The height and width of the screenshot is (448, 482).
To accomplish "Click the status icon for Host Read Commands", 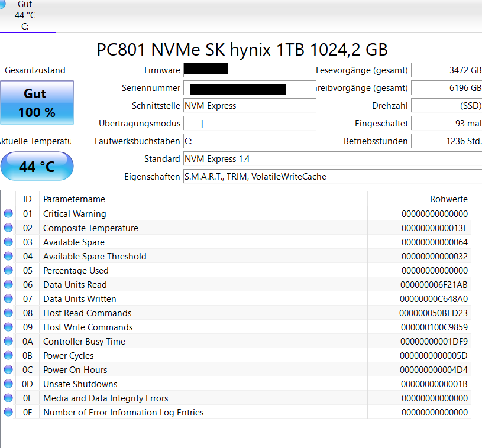I will click(x=8, y=313).
